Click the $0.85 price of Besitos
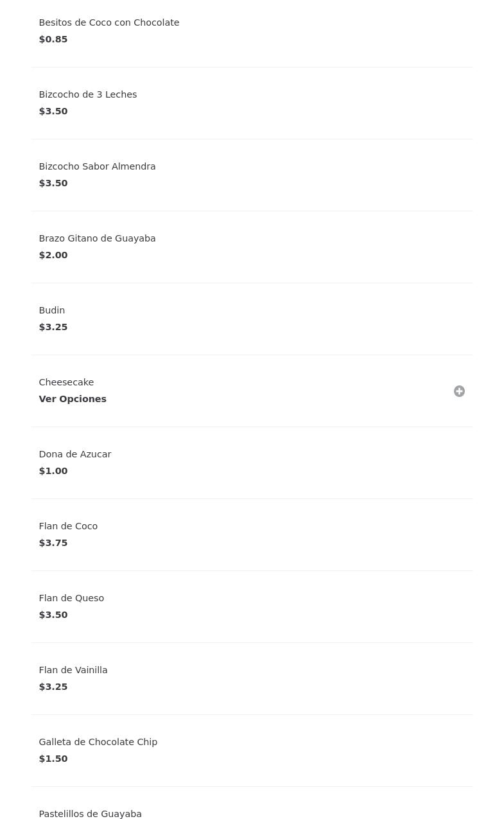 pyautogui.click(x=53, y=39)
